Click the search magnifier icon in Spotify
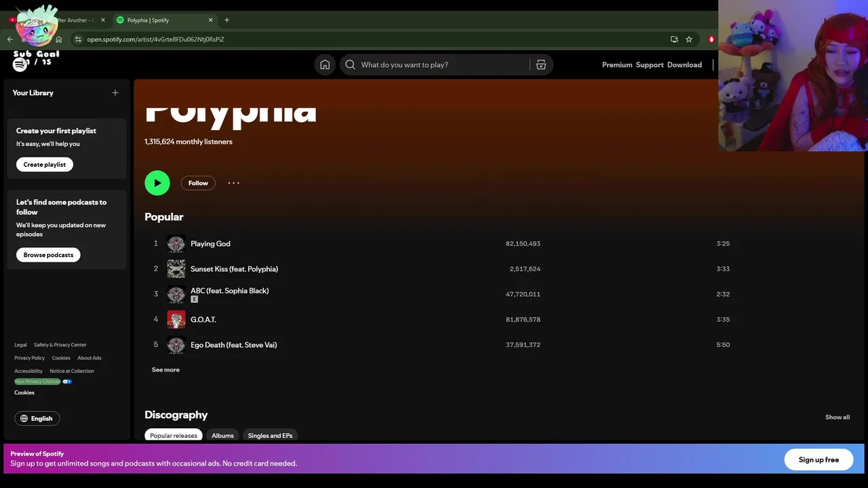The image size is (868, 488). pos(350,64)
